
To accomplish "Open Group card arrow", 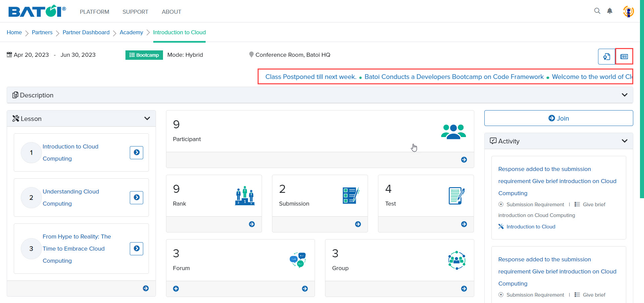I will pyautogui.click(x=464, y=289).
